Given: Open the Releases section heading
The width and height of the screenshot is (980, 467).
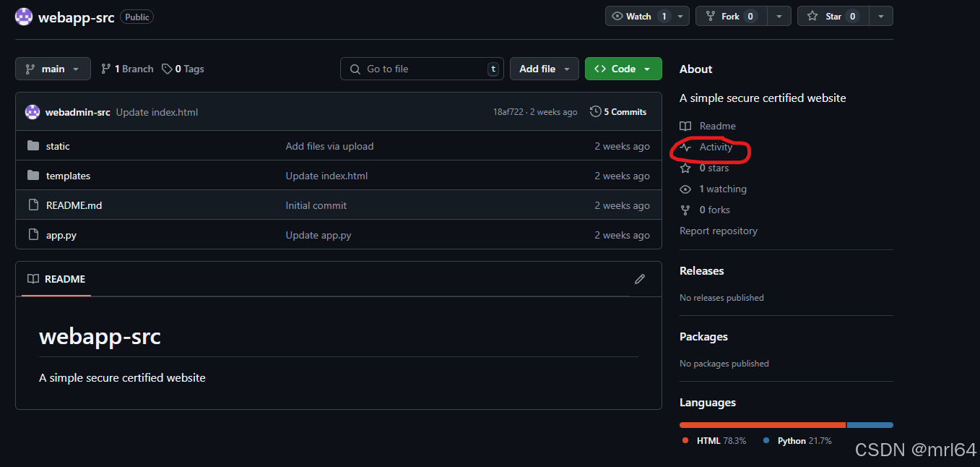Looking at the screenshot, I should 701,270.
